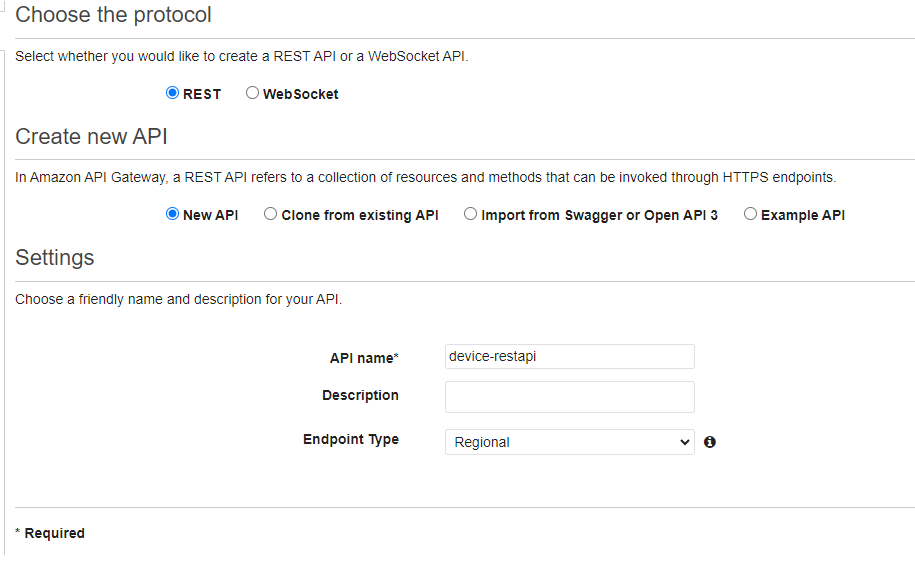Open the Endpoint Type dropdown showing Regional
Image resolution: width=915 pixels, height=566 pixels.
point(569,442)
